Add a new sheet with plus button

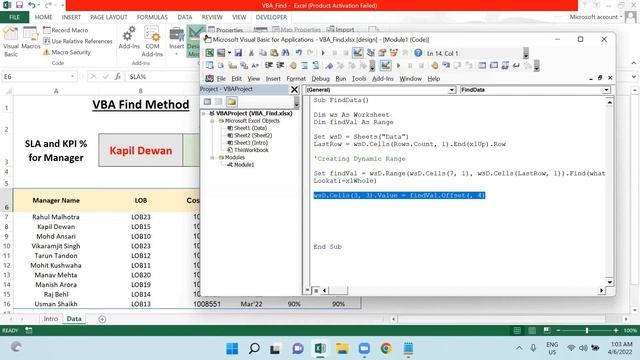pos(102,319)
